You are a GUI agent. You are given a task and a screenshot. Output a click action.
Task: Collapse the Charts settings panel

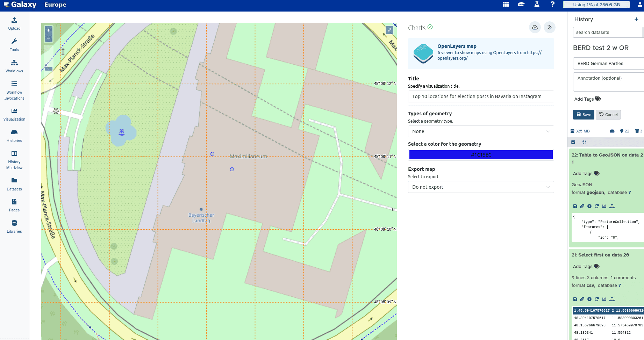(x=549, y=27)
